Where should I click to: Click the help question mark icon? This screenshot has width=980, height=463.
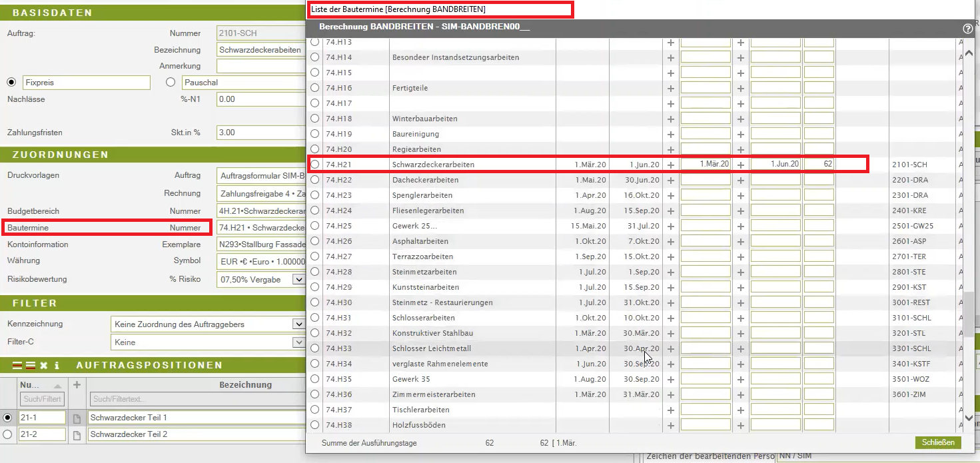pyautogui.click(x=968, y=29)
